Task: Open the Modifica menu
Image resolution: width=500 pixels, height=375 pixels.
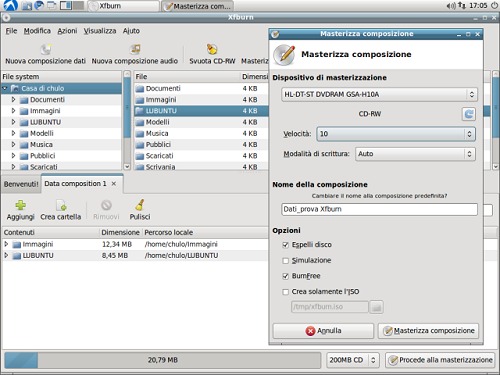Action: coord(37,31)
